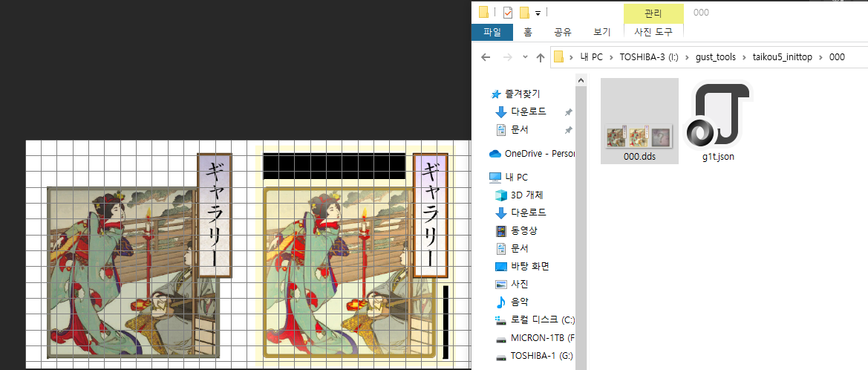Click 내 PC in the address path
The height and width of the screenshot is (370, 868).
(591, 57)
